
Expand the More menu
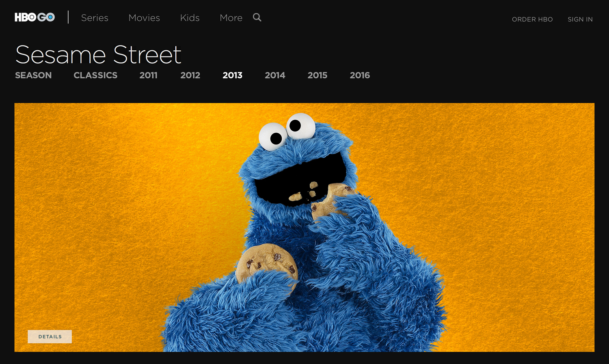click(231, 18)
